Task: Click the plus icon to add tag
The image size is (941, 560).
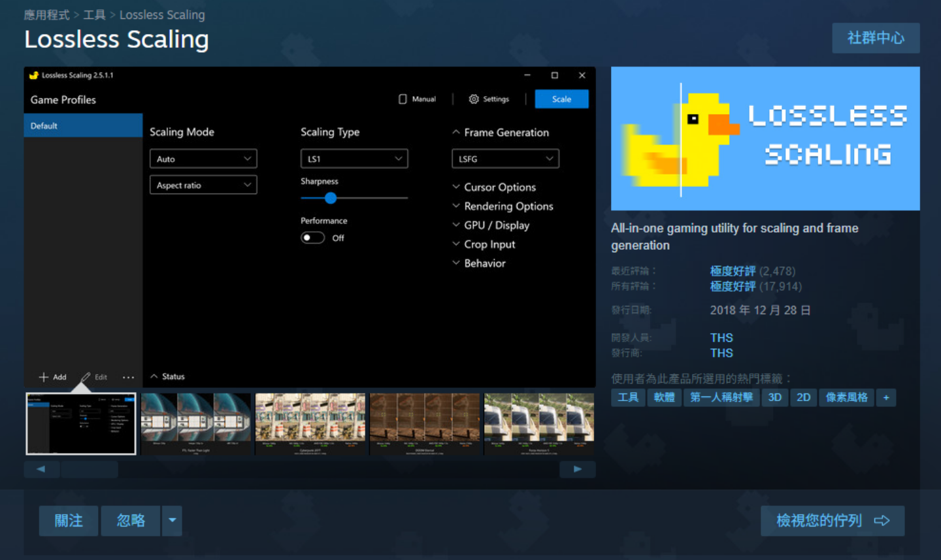Action: [887, 397]
